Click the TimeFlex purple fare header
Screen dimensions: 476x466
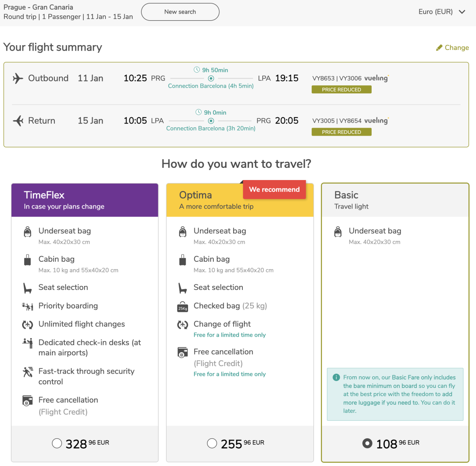85,200
